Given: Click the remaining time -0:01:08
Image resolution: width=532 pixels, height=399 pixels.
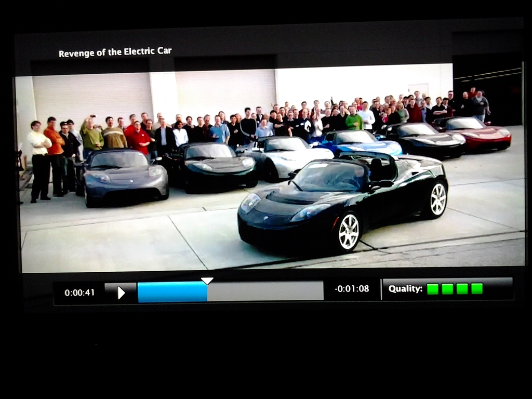Looking at the screenshot, I should pyautogui.click(x=352, y=289).
